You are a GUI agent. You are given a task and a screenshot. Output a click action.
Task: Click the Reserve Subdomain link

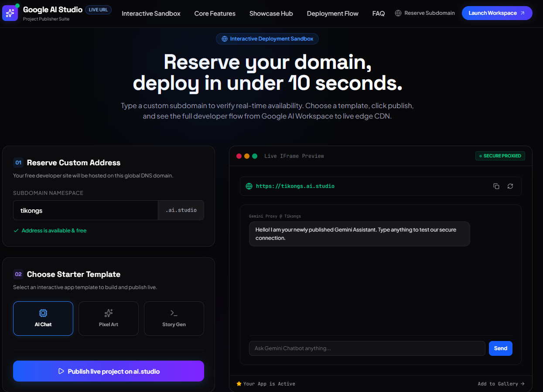click(425, 13)
